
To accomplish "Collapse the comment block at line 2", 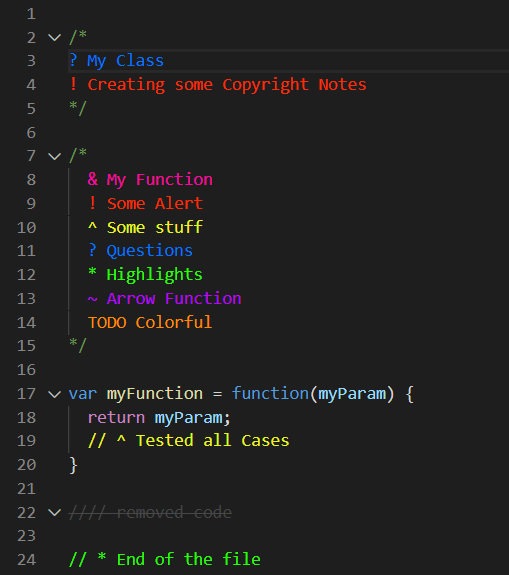I will point(55,37).
